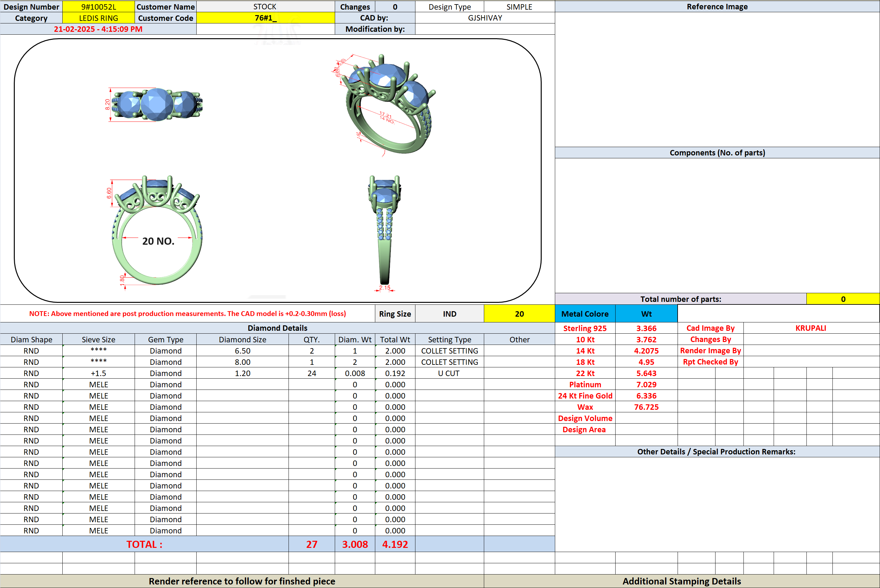Click the GJSHIVAY CAD by cell
This screenshot has height=588, width=880.
click(485, 18)
